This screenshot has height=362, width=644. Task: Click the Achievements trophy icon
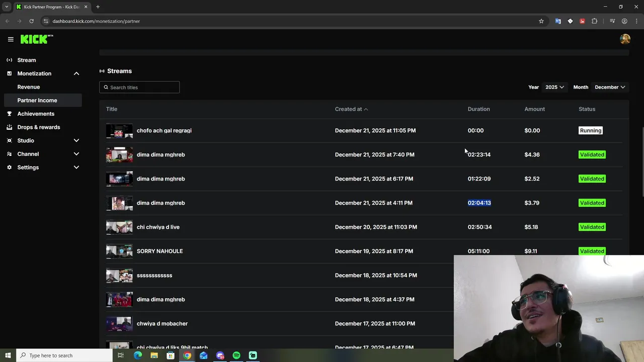coord(9,114)
